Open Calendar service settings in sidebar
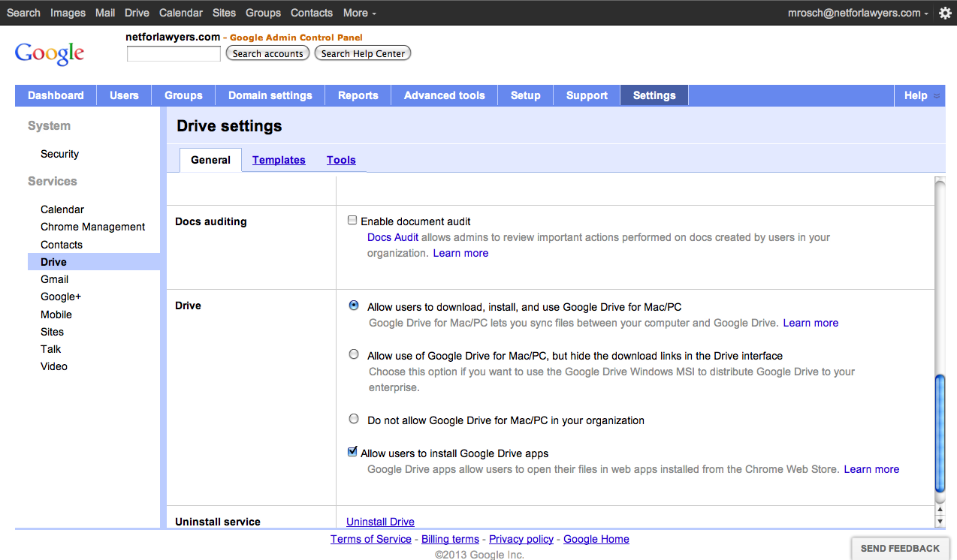Viewport: 957px width, 560px height. coord(62,209)
